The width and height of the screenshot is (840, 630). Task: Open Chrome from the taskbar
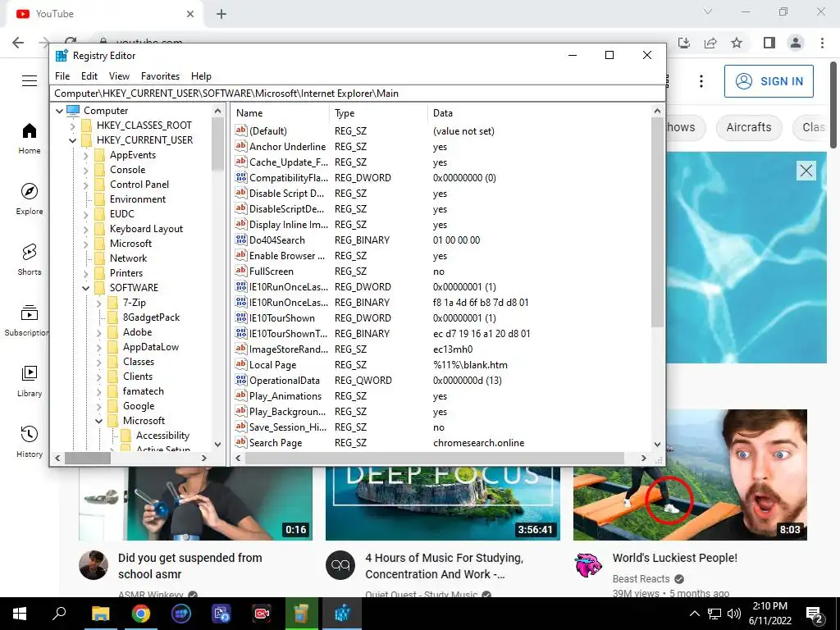tap(141, 614)
